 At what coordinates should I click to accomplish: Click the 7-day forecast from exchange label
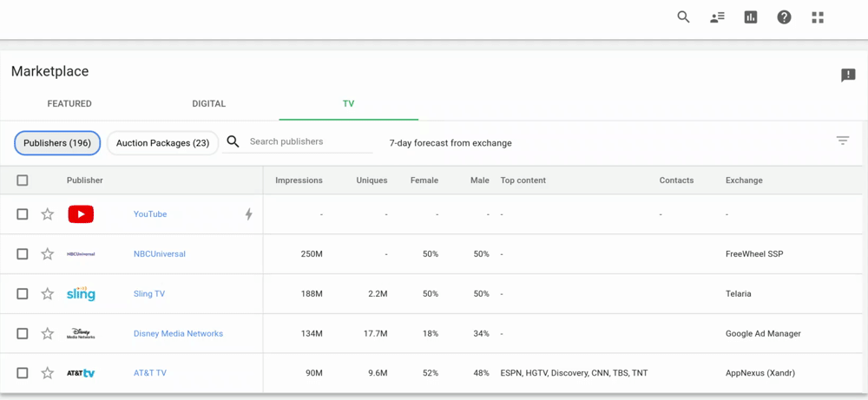point(450,143)
